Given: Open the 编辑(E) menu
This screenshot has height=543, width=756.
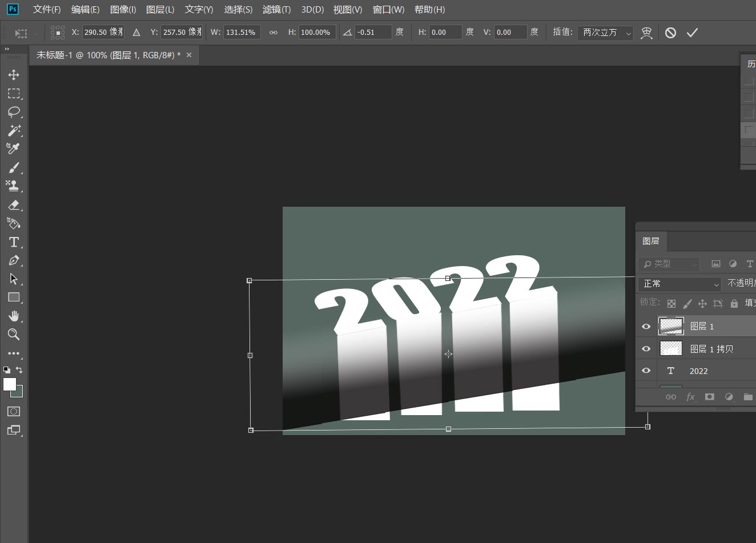Looking at the screenshot, I should click(x=85, y=10).
